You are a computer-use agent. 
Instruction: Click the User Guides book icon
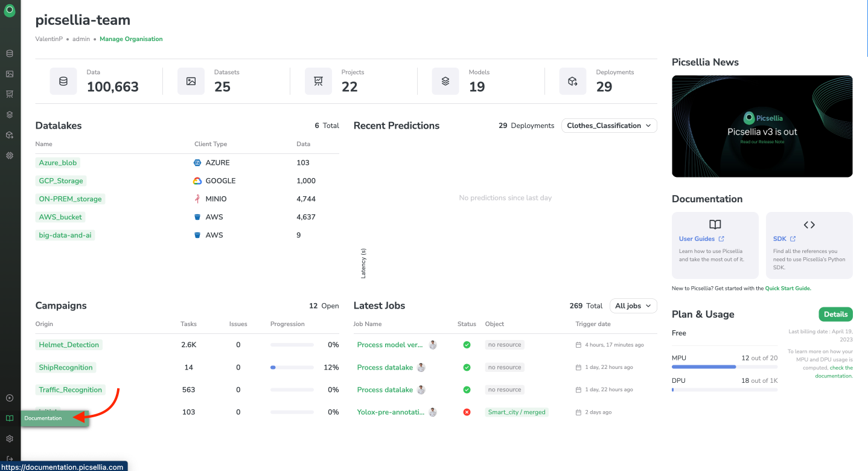pos(715,225)
